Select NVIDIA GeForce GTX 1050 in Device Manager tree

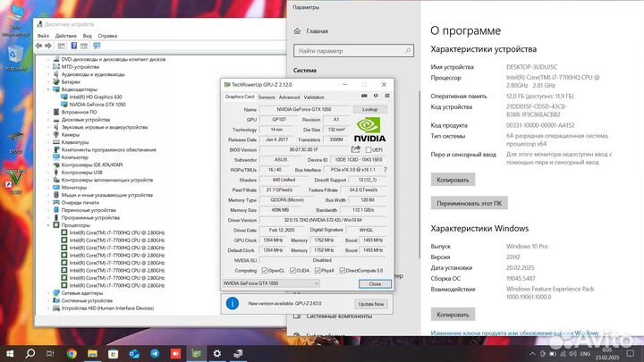pos(97,105)
